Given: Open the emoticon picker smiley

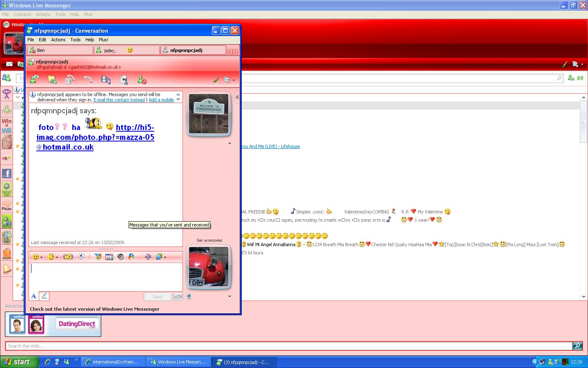Looking at the screenshot, I should point(37,257).
